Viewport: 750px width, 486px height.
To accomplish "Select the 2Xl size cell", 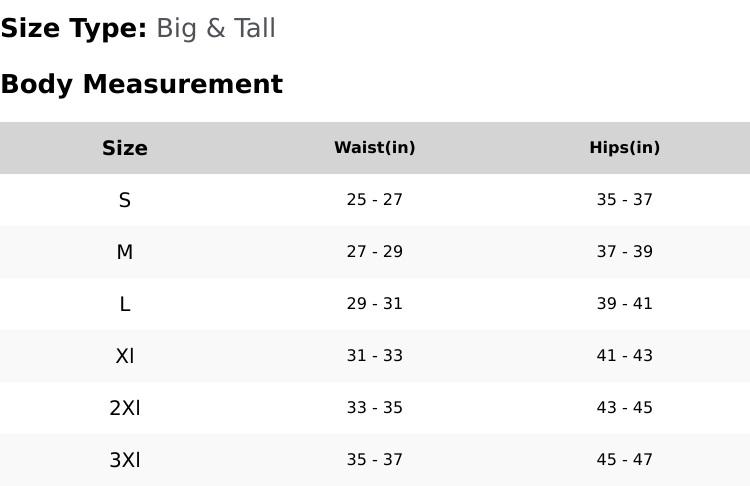I will point(125,408).
